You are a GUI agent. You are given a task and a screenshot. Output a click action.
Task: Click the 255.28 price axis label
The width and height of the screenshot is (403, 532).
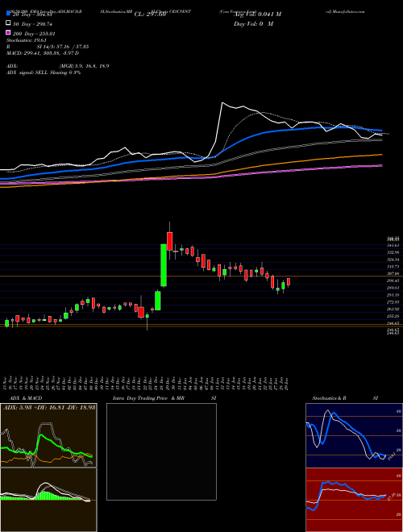(393, 316)
